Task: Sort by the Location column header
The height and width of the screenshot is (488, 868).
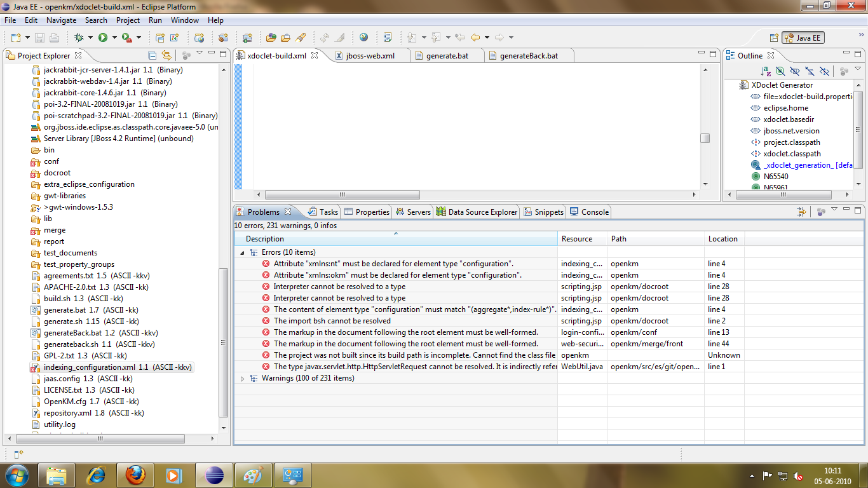Action: tap(724, 239)
